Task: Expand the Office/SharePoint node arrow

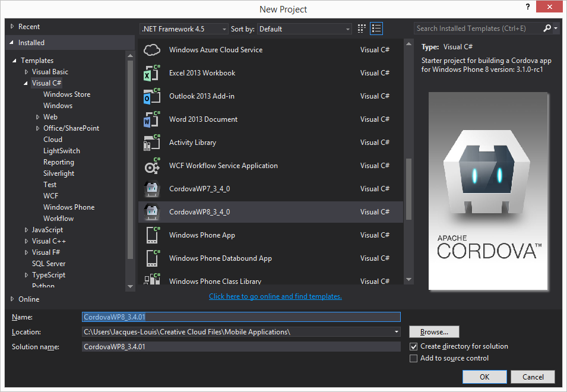Action: coord(37,128)
